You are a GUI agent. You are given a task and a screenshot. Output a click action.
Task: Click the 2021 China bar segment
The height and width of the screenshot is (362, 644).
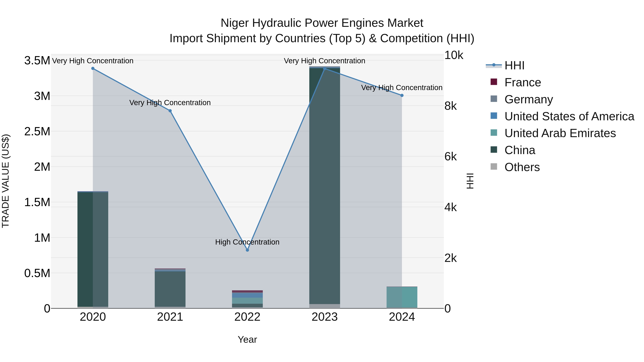click(170, 289)
